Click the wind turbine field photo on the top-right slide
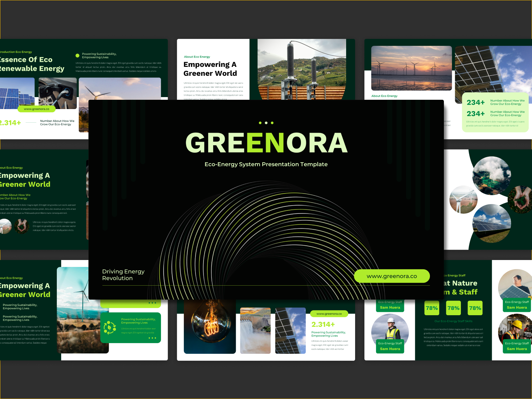Image resolution: width=532 pixels, height=399 pixels. point(411,68)
